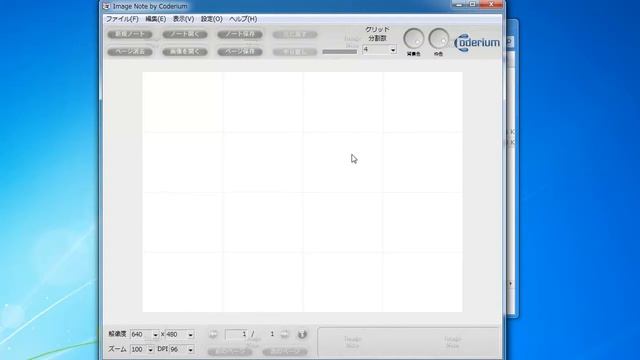640x360 pixels.
Task: Expand the グリッド分割数 dropdown showing 4
Action: coord(393,50)
